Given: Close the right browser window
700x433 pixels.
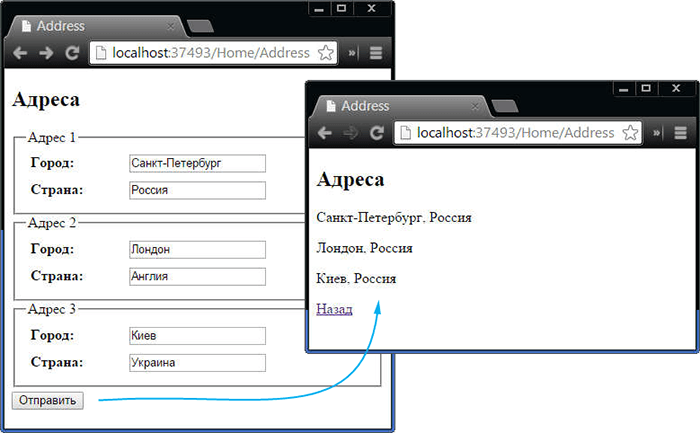Looking at the screenshot, I should (676, 88).
